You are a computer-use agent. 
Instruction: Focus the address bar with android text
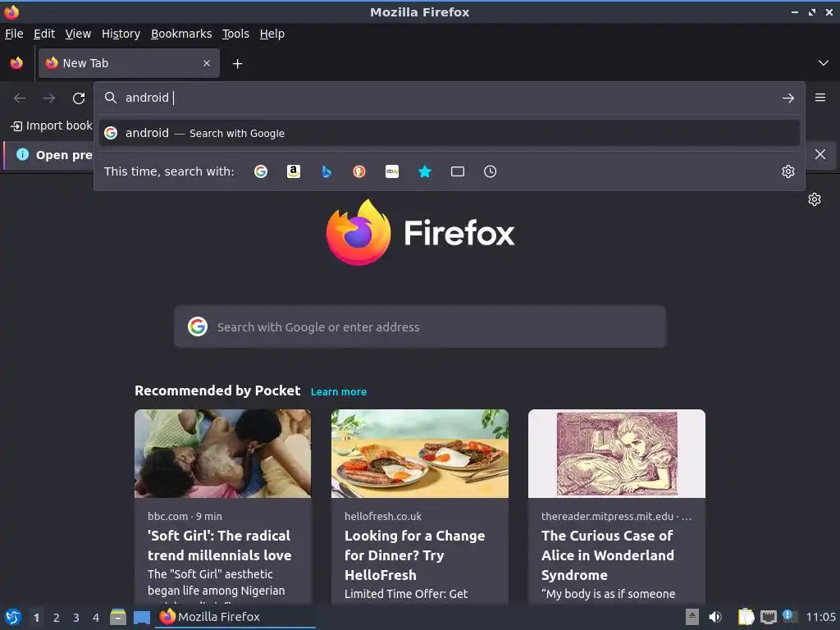(x=449, y=98)
